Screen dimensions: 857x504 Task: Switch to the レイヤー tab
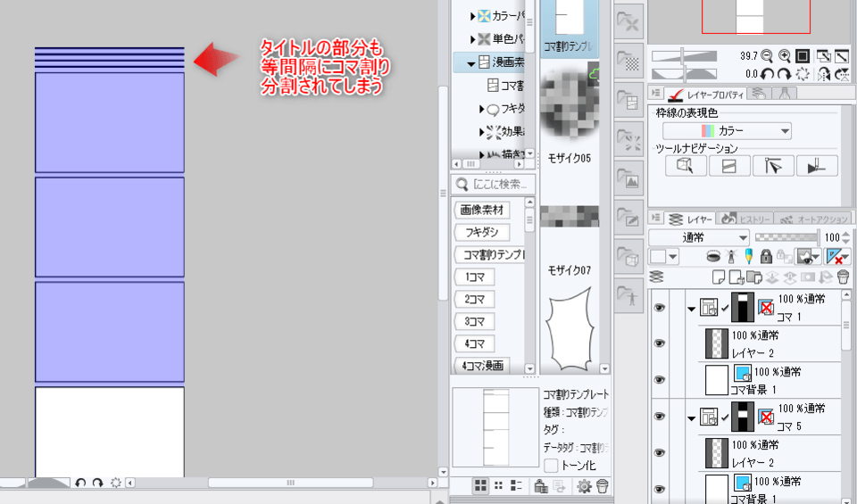[x=691, y=219]
